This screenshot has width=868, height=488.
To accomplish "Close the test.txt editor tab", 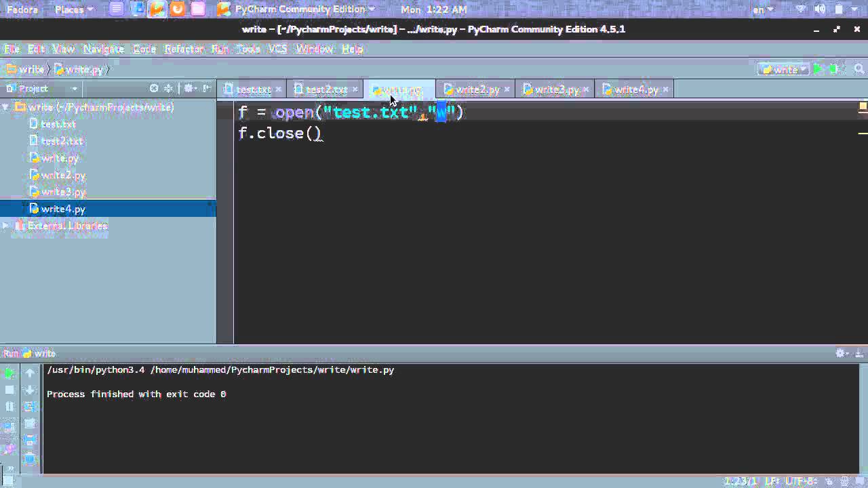I will click(279, 89).
